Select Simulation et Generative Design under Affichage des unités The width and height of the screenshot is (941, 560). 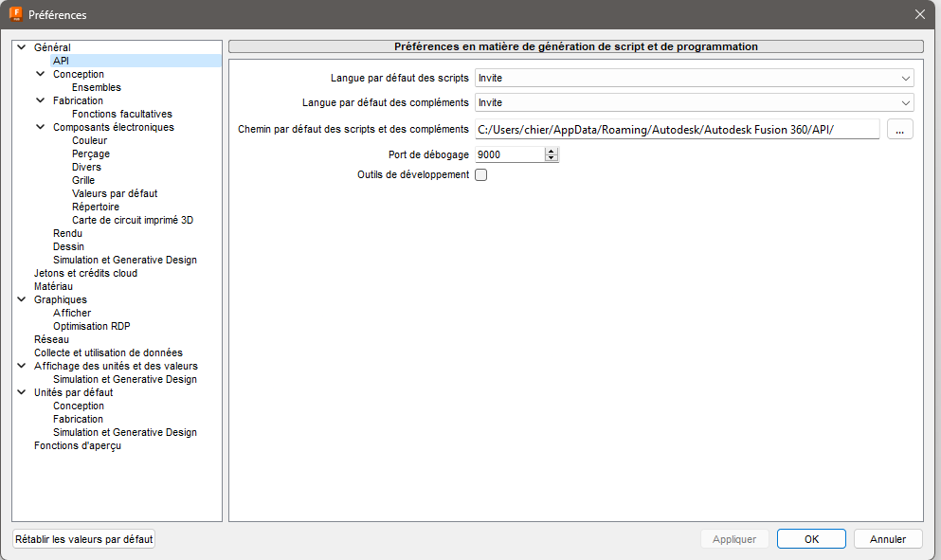(x=125, y=379)
